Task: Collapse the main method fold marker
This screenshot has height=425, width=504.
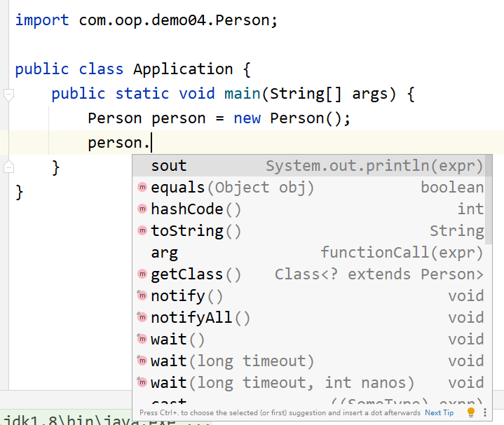Action: 8,95
